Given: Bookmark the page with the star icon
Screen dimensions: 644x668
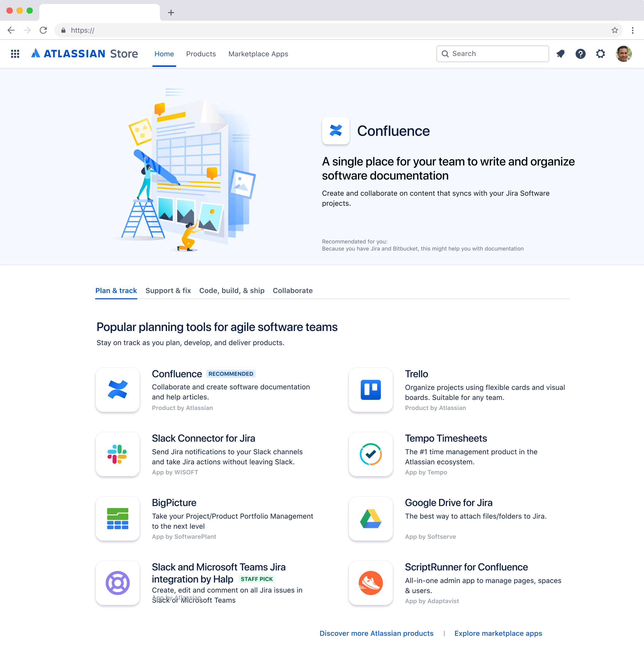Looking at the screenshot, I should 615,30.
